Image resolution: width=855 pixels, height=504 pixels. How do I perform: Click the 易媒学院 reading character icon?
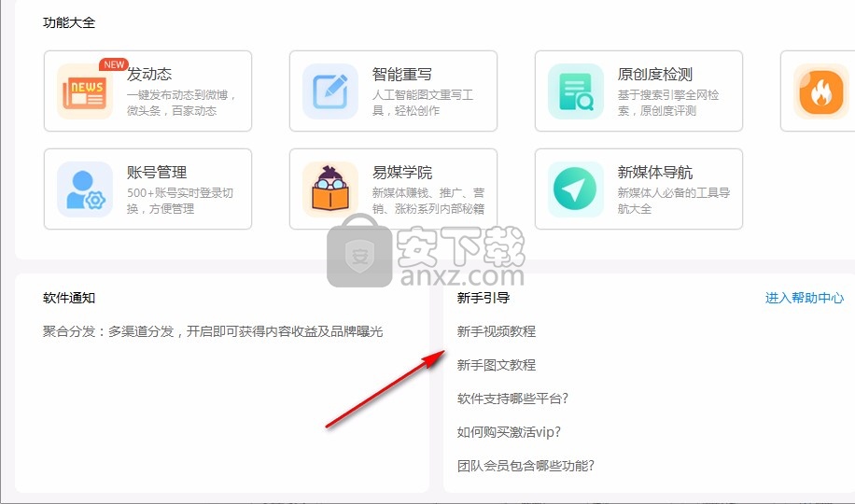coord(329,189)
